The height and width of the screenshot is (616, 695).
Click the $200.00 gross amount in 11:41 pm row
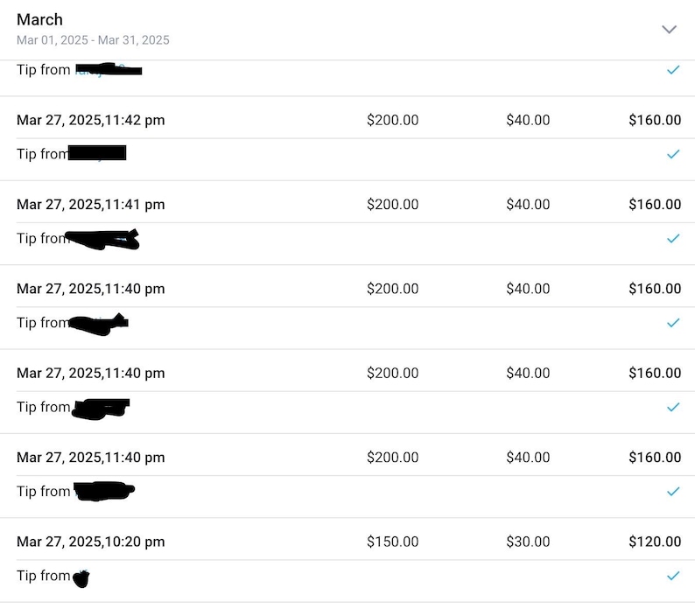[393, 204]
